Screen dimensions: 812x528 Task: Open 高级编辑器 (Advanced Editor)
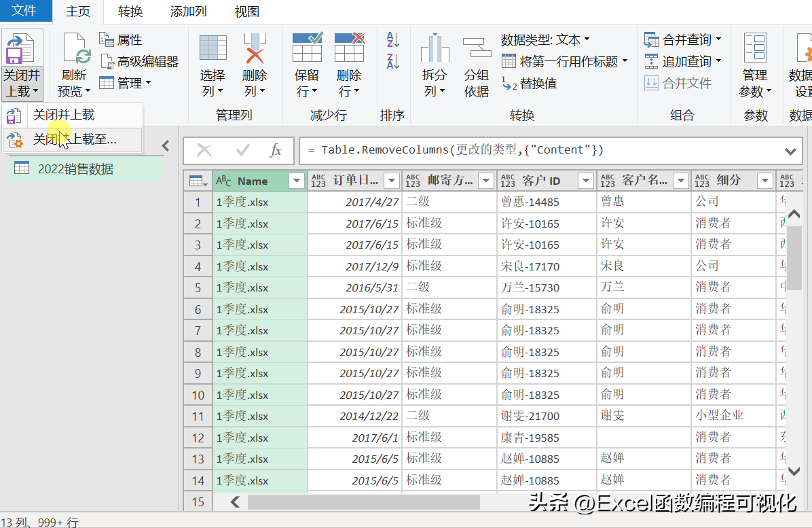pos(139,62)
